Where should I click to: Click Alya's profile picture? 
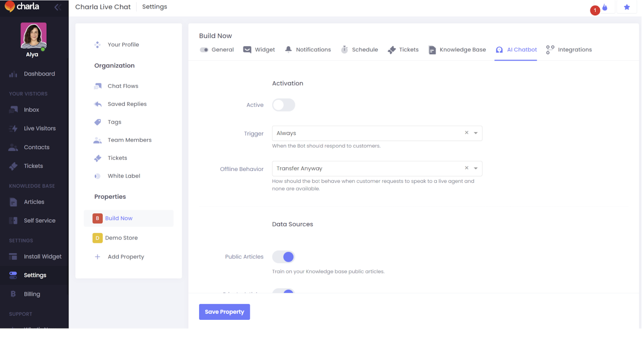click(33, 35)
